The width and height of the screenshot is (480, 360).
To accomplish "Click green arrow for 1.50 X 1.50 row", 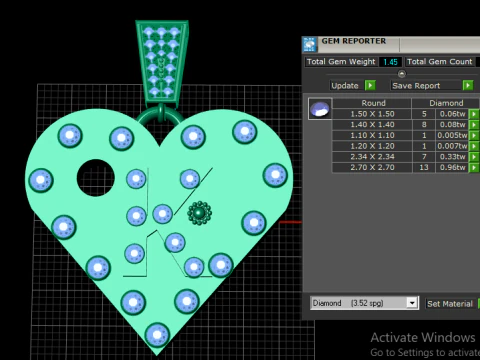I will click(x=474, y=114).
